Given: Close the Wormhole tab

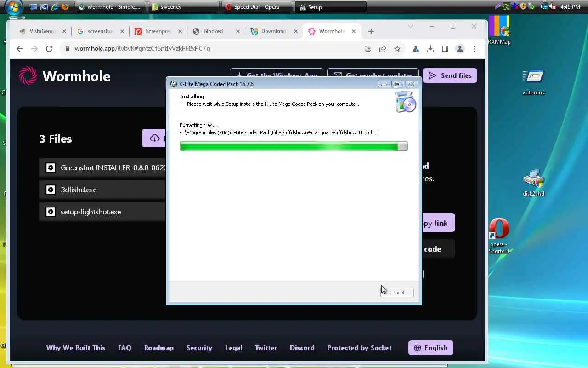Looking at the screenshot, I should click(x=354, y=31).
